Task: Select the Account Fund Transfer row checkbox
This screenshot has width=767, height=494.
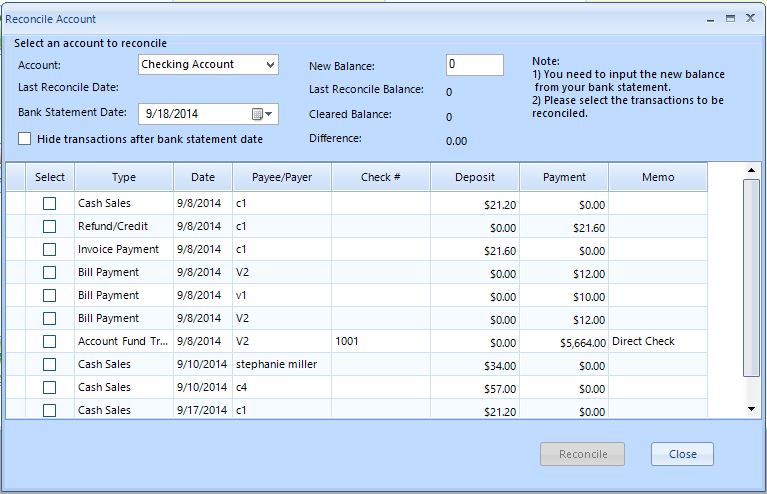Action: coord(49,342)
